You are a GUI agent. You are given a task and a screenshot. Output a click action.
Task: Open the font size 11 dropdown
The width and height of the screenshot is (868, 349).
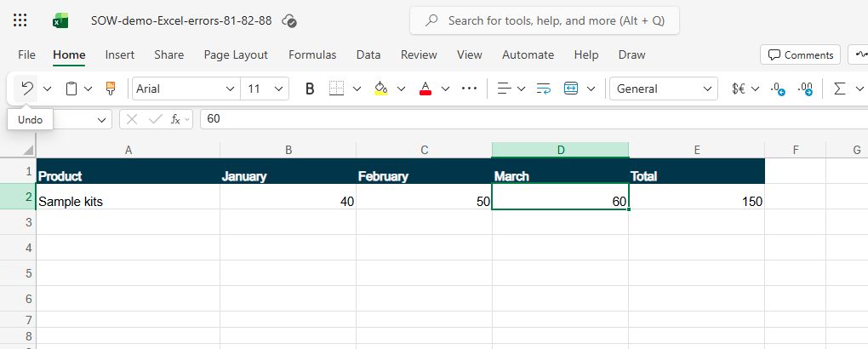pyautogui.click(x=278, y=89)
